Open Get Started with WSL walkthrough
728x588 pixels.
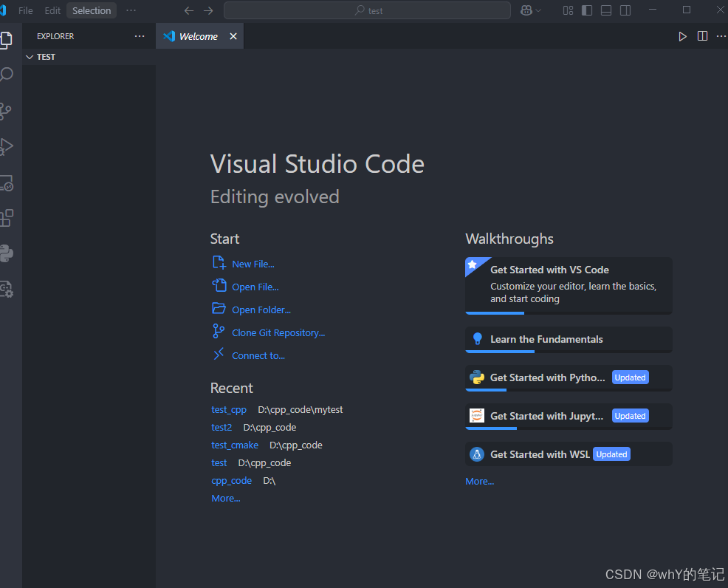[569, 454]
